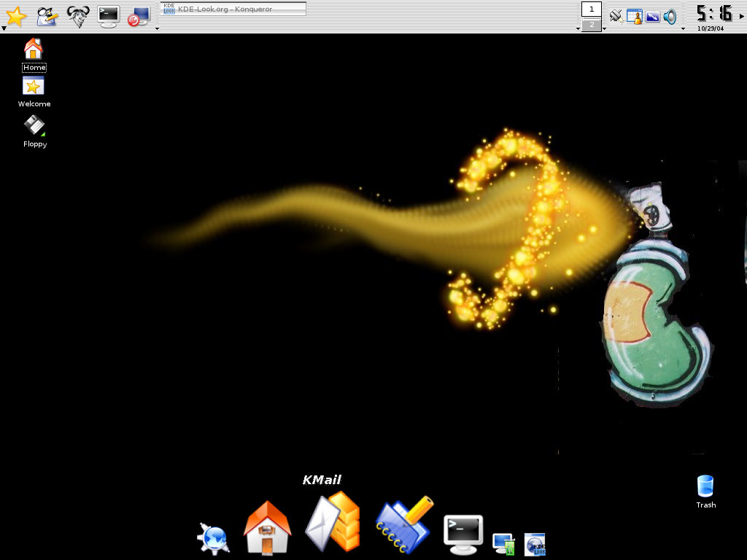The width and height of the screenshot is (747, 560).
Task: Open the calendar reminder bell tray icon
Action: (634, 17)
